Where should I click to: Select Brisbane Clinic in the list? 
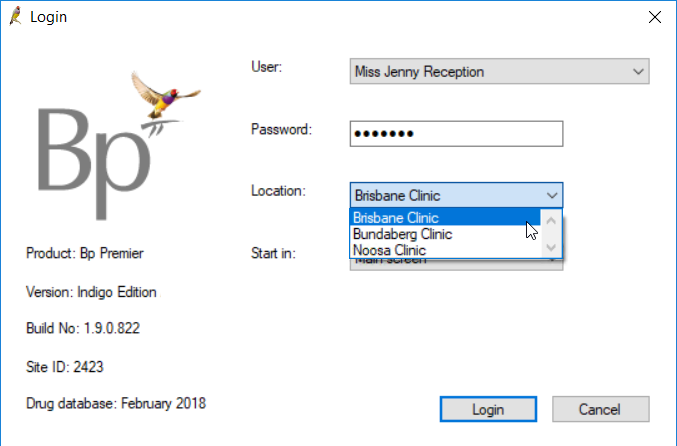pos(445,218)
